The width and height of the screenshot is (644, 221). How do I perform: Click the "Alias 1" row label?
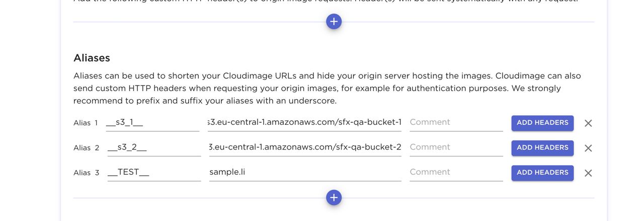point(86,123)
